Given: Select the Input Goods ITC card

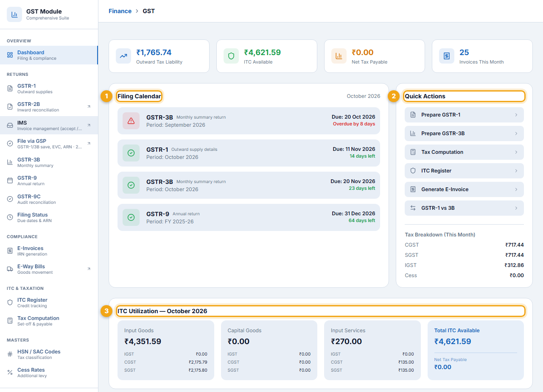Looking at the screenshot, I should click(166, 350).
